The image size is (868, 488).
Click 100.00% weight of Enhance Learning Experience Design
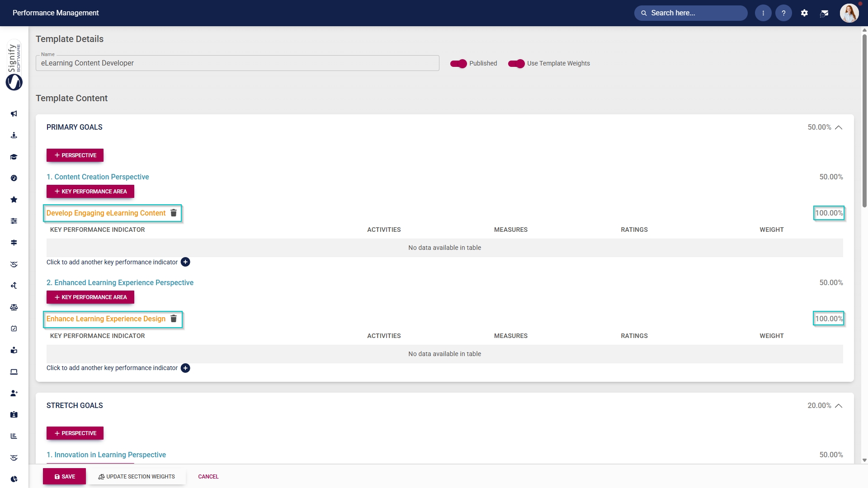[829, 319]
